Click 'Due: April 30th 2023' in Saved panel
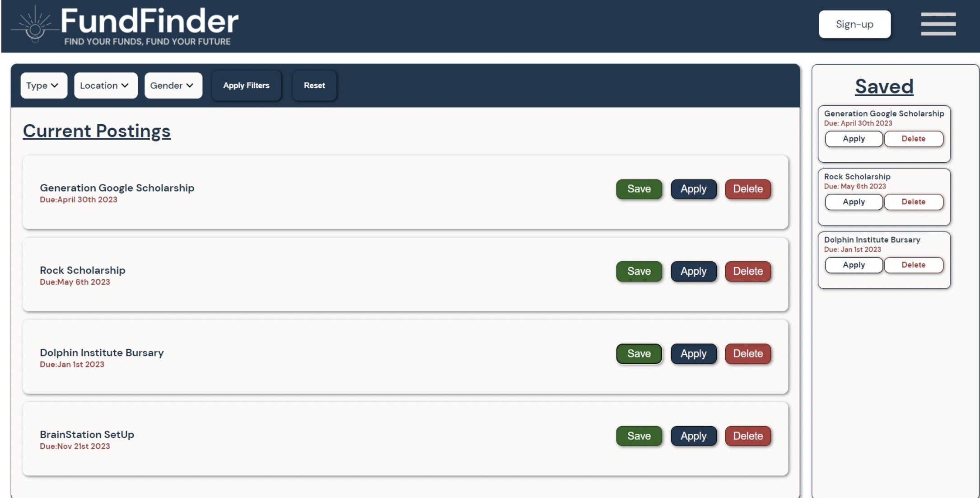Viewport: 980px width, 498px height. pyautogui.click(x=858, y=123)
